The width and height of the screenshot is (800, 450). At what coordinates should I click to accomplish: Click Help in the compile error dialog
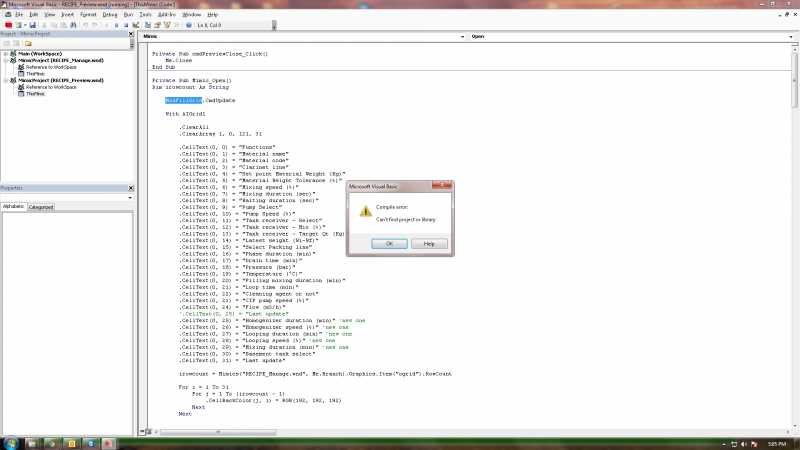(429, 244)
